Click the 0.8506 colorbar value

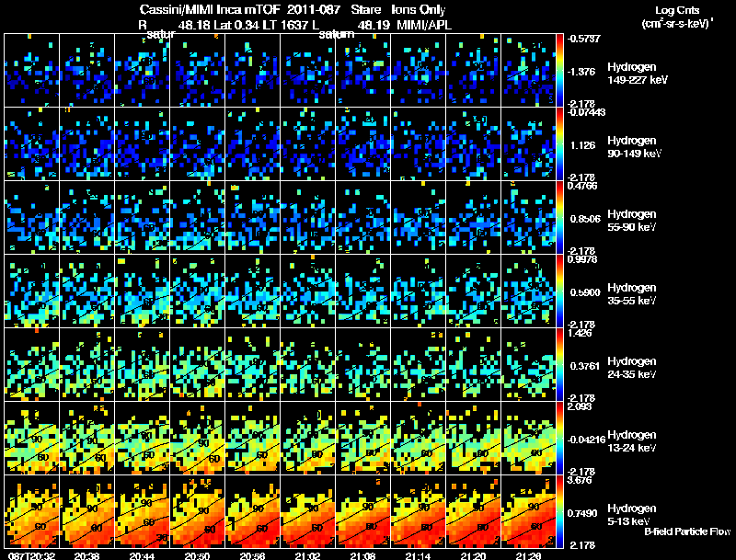coord(585,219)
